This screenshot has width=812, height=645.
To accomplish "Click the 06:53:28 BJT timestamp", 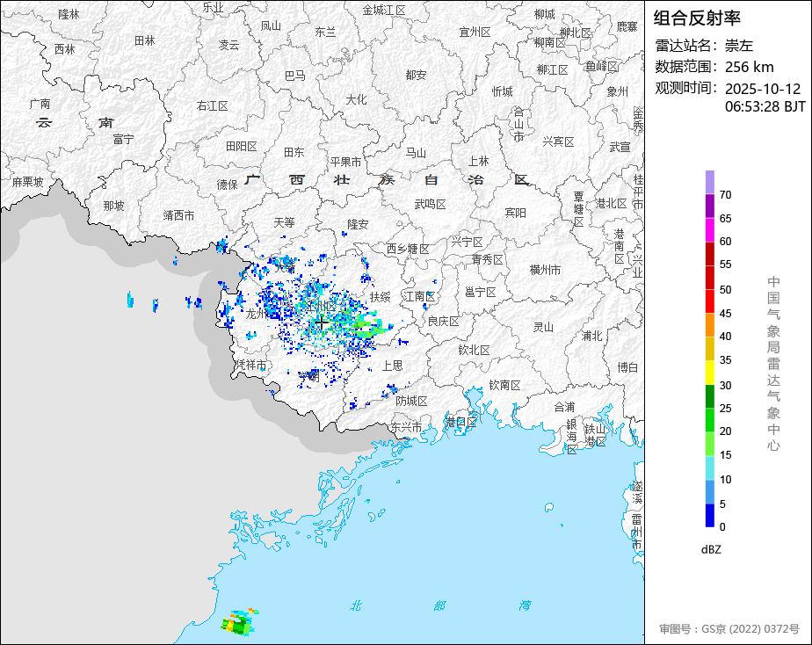I will pos(765,106).
